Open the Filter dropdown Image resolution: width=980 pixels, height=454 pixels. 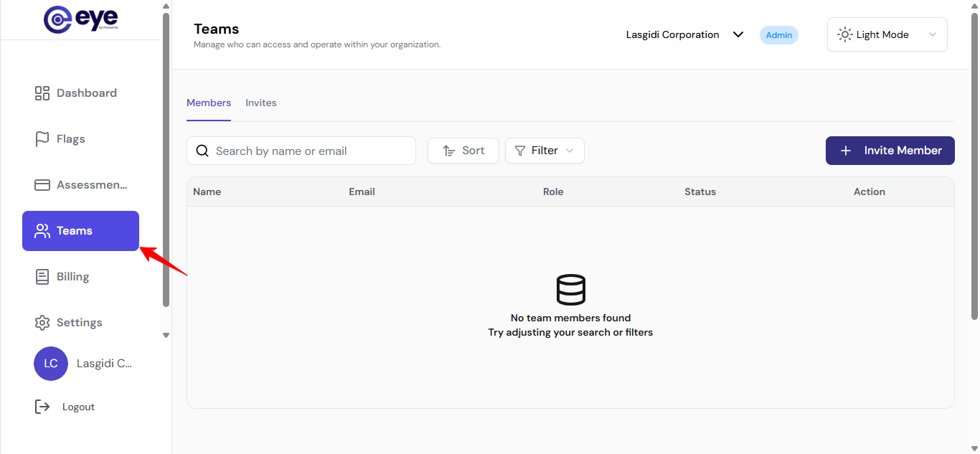point(545,151)
